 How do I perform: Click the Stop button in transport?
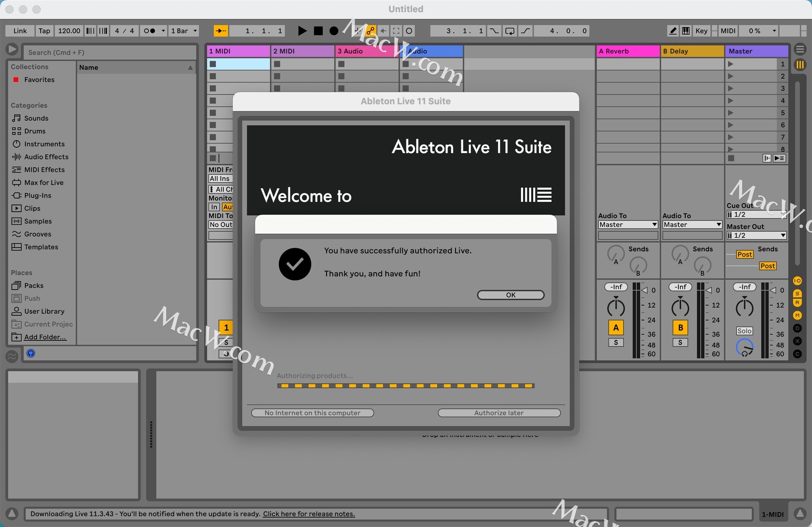[x=318, y=31]
